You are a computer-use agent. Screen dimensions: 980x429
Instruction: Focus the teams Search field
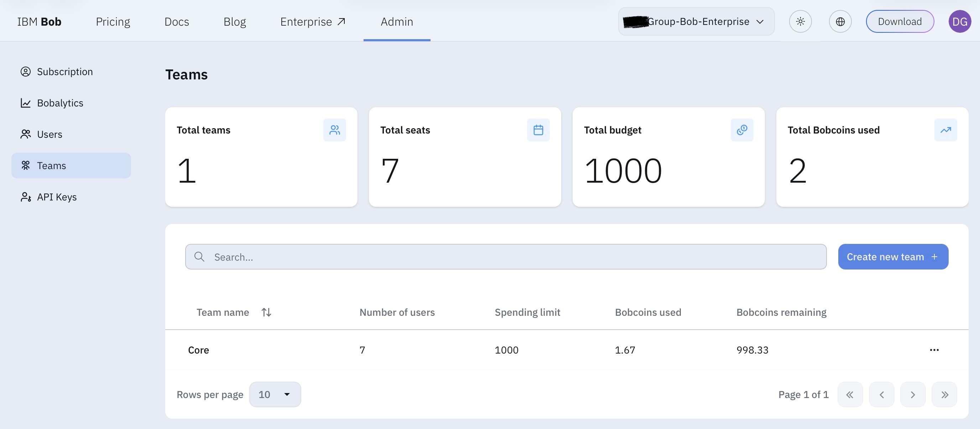[506, 257]
